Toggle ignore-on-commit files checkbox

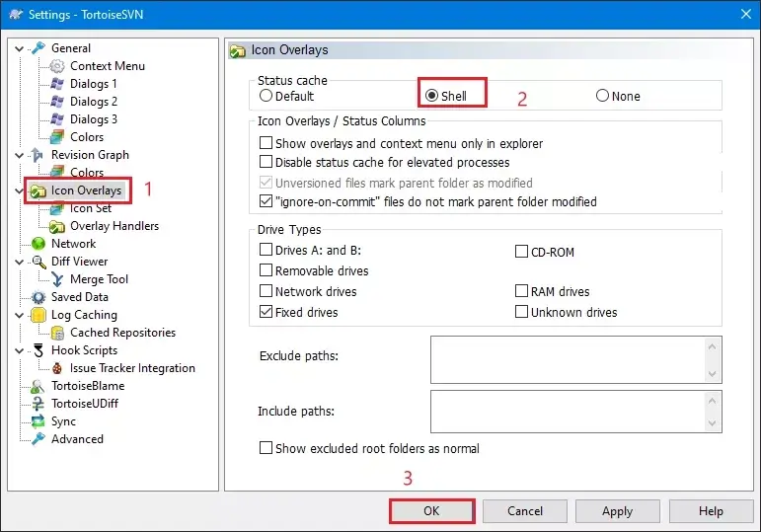click(266, 201)
